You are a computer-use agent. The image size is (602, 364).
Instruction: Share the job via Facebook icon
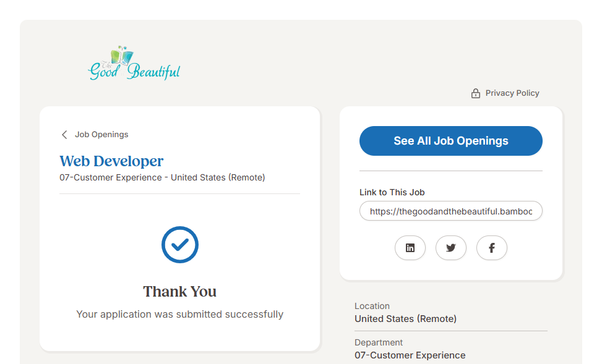492,248
